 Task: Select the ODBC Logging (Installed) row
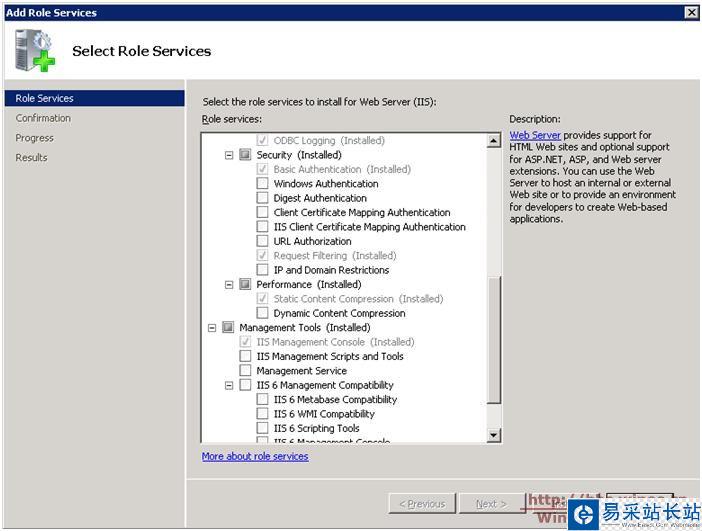click(329, 141)
